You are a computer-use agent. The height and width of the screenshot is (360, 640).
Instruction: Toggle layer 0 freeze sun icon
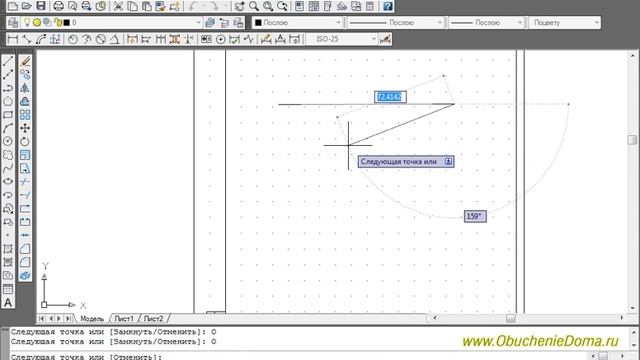click(x=37, y=22)
